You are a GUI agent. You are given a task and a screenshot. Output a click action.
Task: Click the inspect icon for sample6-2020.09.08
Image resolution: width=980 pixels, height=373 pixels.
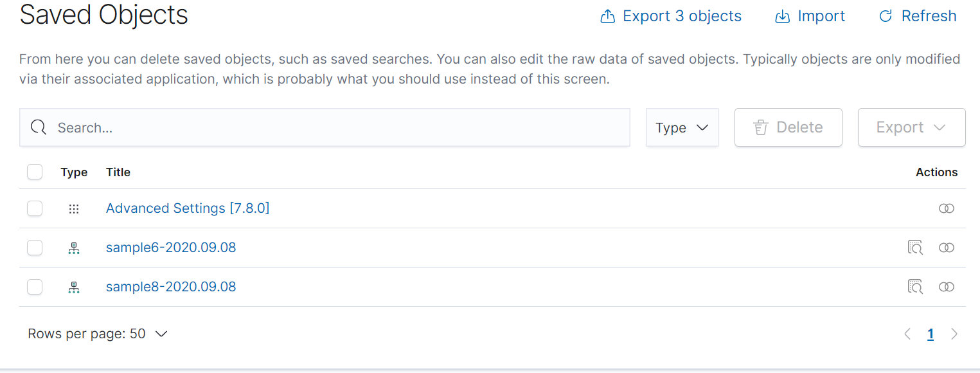(915, 248)
